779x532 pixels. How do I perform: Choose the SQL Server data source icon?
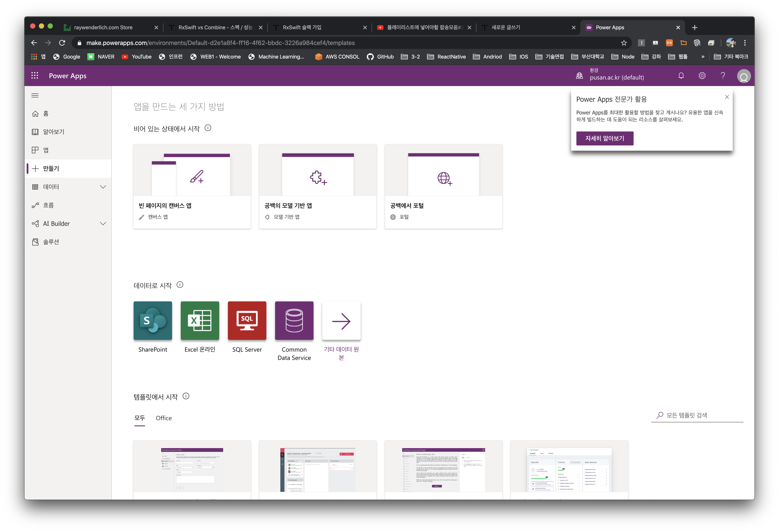pos(247,320)
